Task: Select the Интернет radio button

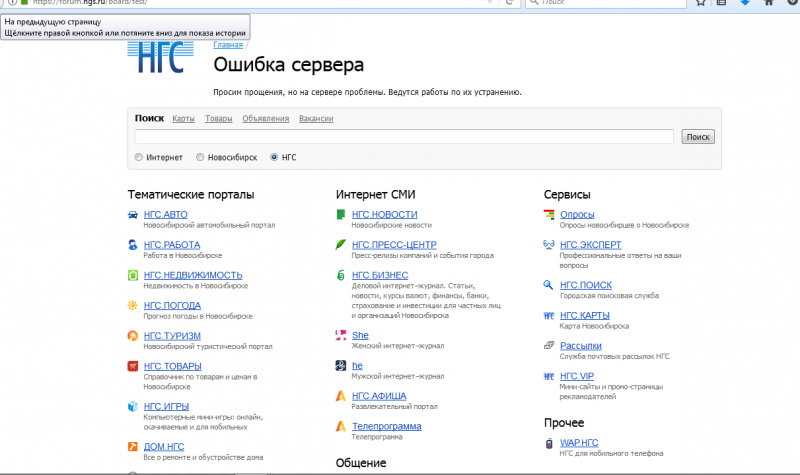Action: pyautogui.click(x=139, y=157)
